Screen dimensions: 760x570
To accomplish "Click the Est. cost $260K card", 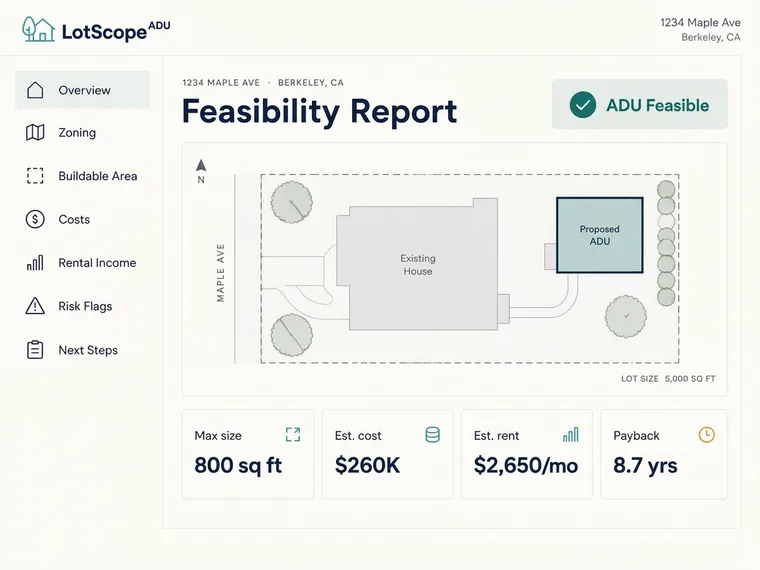I will (x=388, y=454).
